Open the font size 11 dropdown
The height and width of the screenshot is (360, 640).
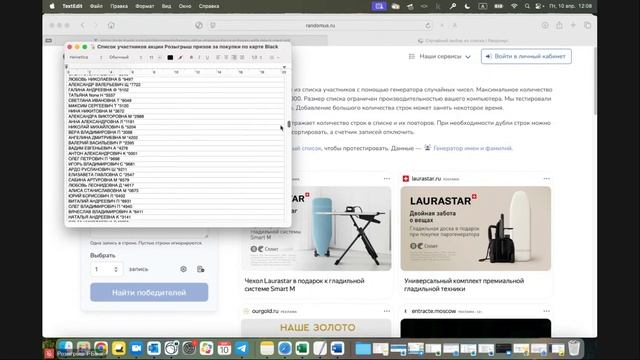(155, 58)
